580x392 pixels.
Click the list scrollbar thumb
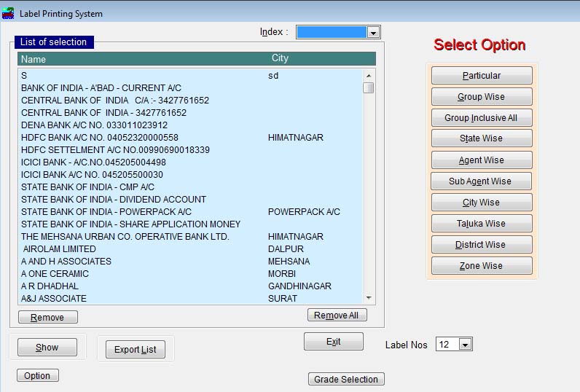[369, 88]
